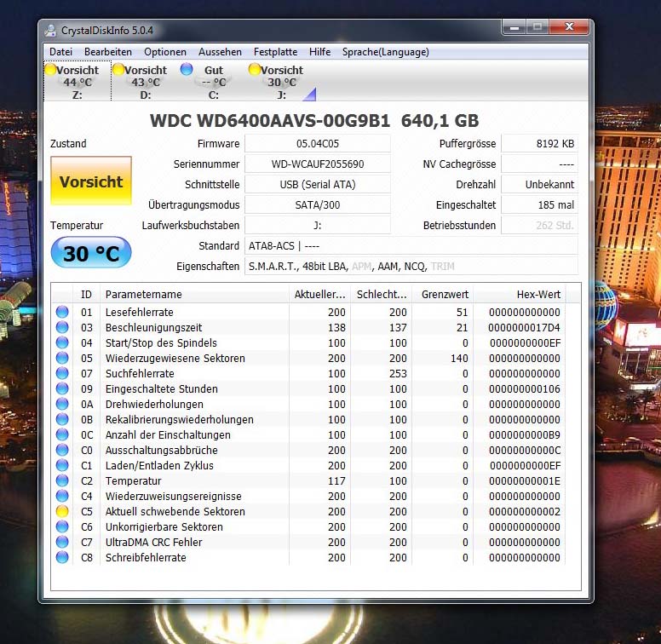Image resolution: width=661 pixels, height=644 pixels.
Task: Select drive Z: with 44 °C Vorsicht status
Action: (78, 81)
